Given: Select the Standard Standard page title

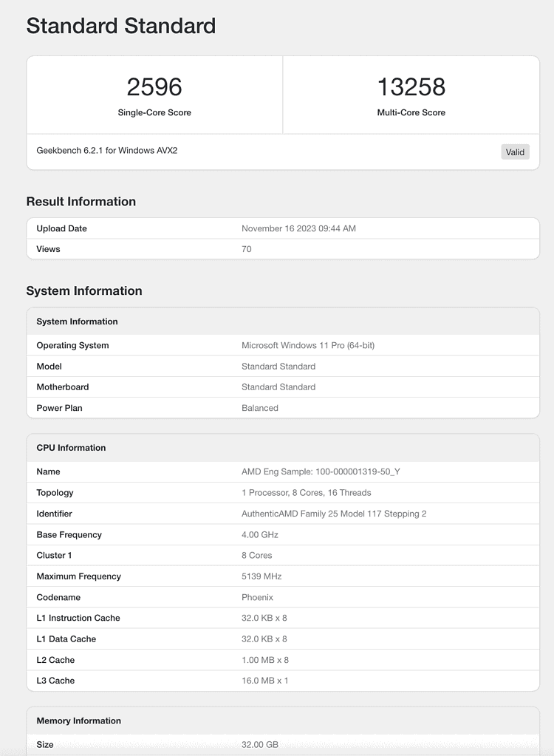Looking at the screenshot, I should coord(121,26).
